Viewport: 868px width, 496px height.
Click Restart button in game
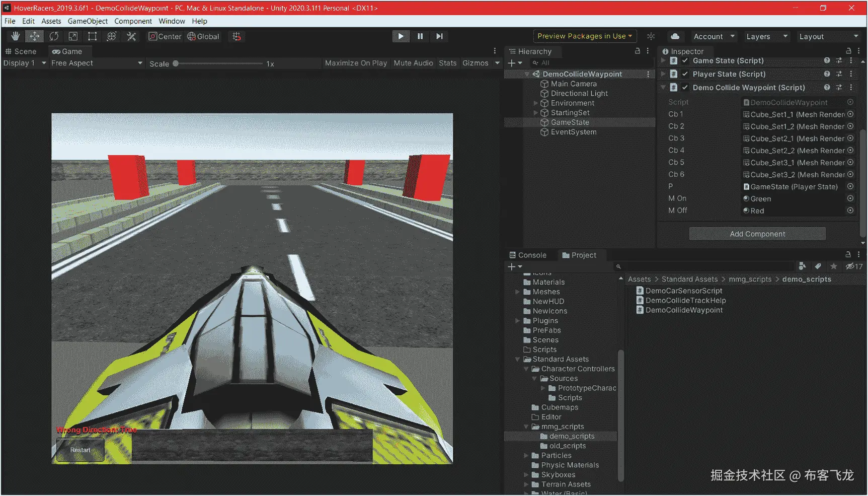[81, 450]
